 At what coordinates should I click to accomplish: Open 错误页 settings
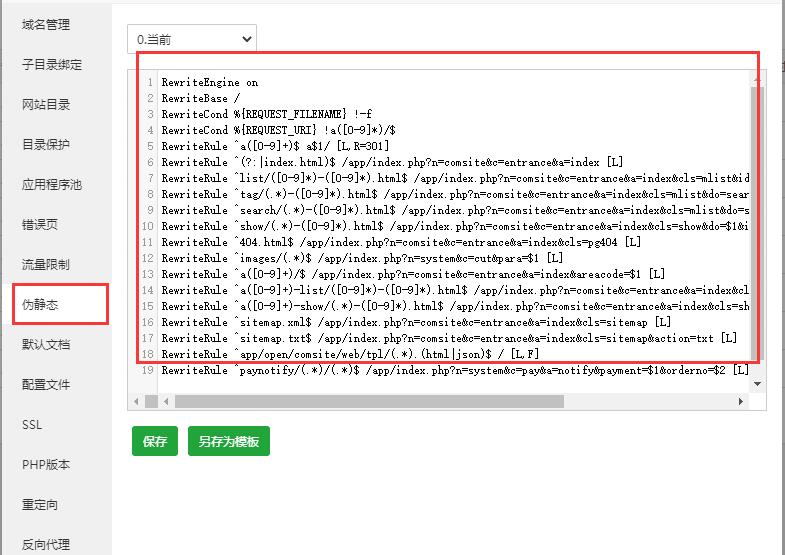40,224
